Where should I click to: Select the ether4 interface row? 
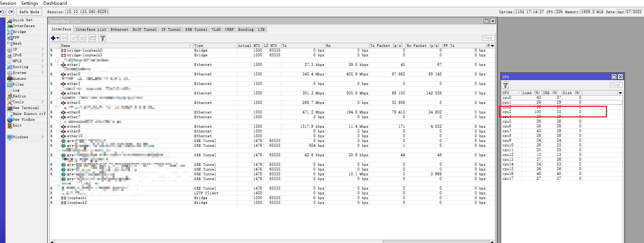point(272,93)
